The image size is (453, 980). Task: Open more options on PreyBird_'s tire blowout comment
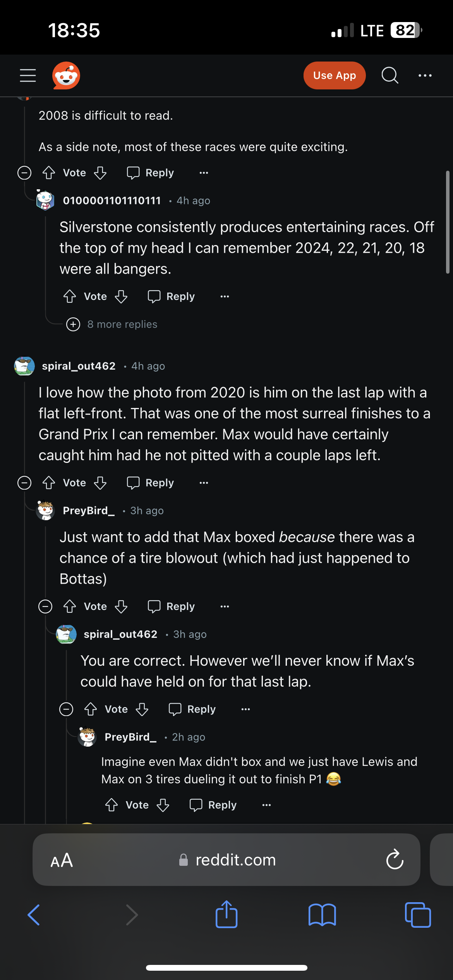tap(225, 606)
